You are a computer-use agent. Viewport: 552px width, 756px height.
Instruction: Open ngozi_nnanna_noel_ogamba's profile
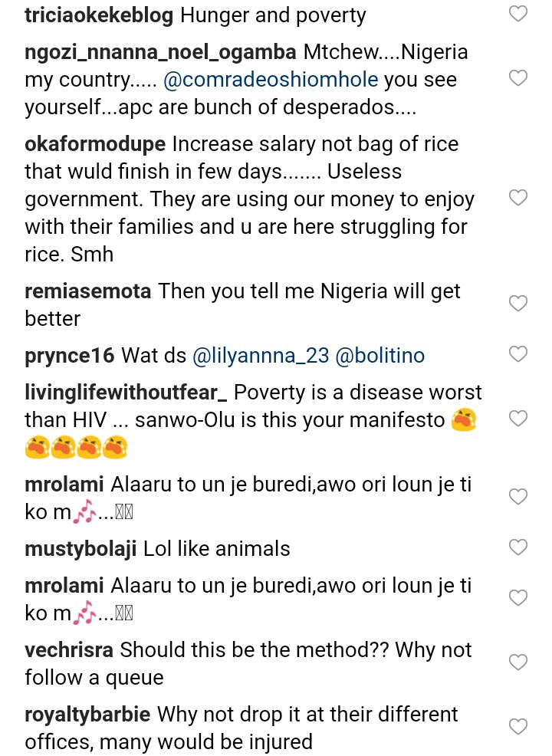(160, 52)
